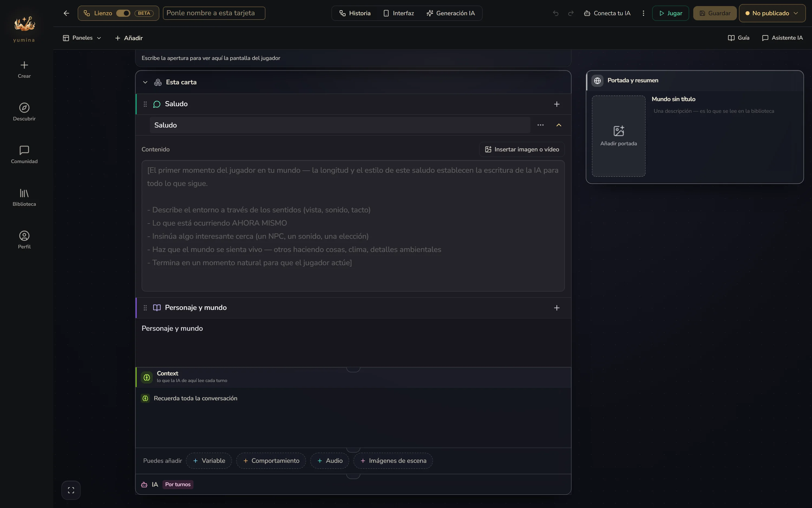Add an Audio chip
The height and width of the screenshot is (508, 812).
pyautogui.click(x=330, y=461)
